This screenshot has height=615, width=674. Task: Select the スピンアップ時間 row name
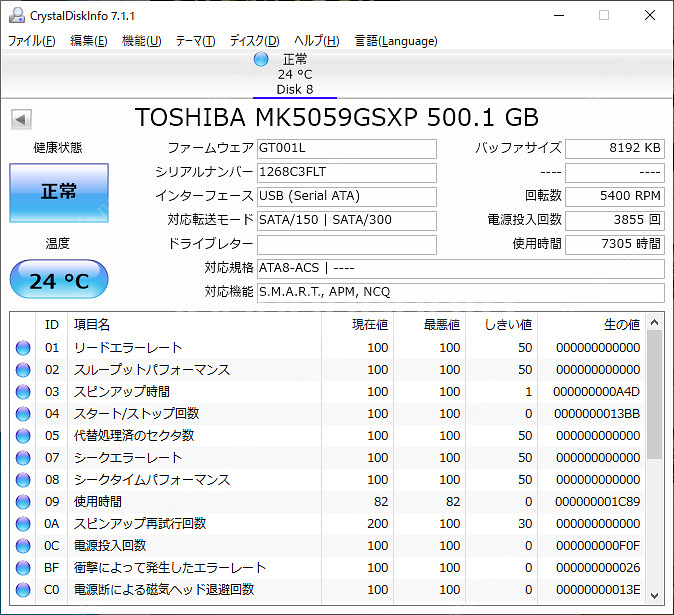pyautogui.click(x=122, y=392)
